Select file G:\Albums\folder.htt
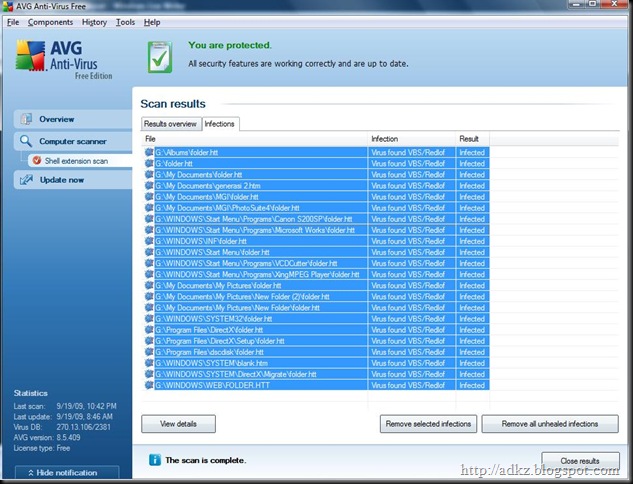Viewport: 633px width, 484px height. 187,152
